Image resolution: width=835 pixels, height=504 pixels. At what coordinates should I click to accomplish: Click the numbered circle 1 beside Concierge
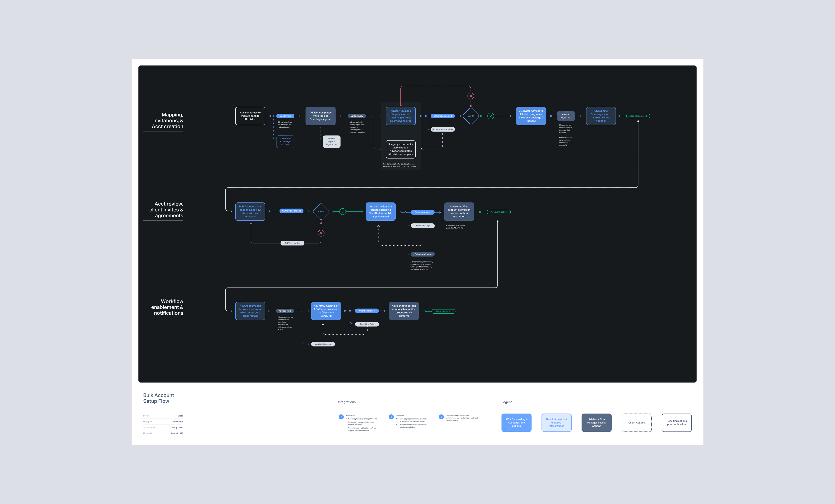(341, 417)
